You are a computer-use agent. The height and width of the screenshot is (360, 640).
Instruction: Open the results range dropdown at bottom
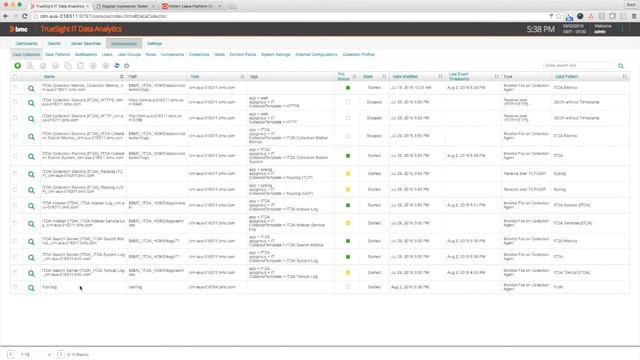[36, 354]
